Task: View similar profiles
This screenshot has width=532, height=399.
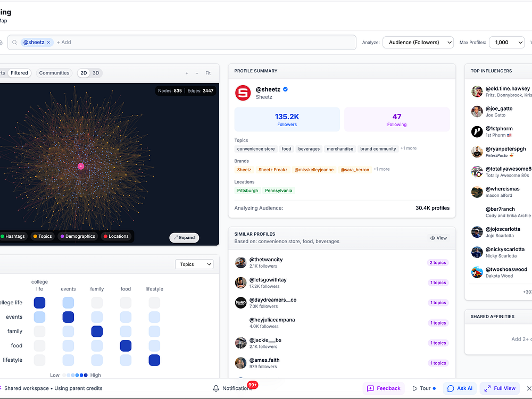Action: point(439,238)
